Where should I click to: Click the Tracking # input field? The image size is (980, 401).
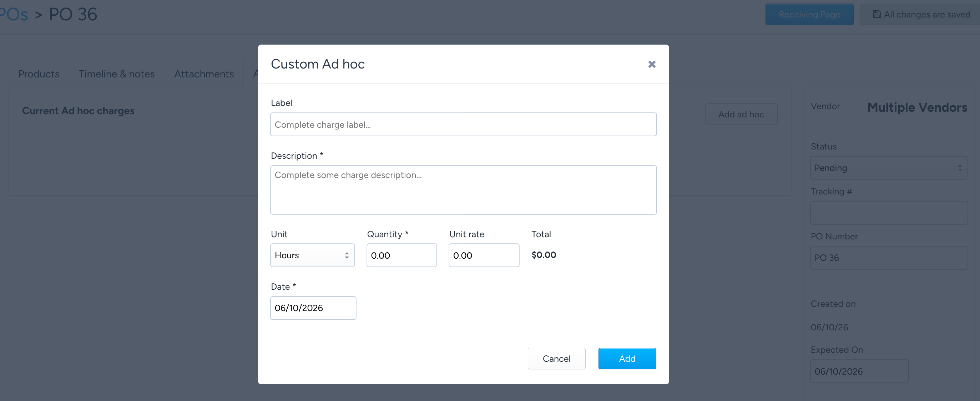[889, 213]
